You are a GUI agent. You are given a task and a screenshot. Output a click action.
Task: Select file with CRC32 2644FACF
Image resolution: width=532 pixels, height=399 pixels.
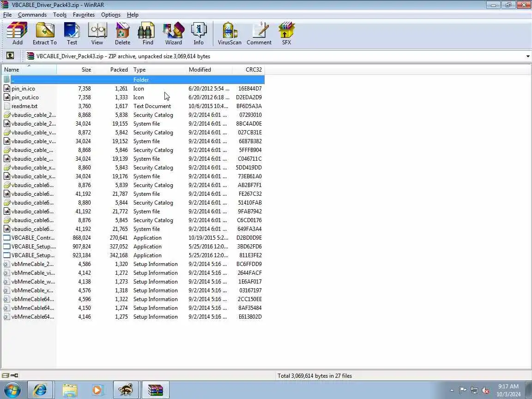pyautogui.click(x=133, y=273)
